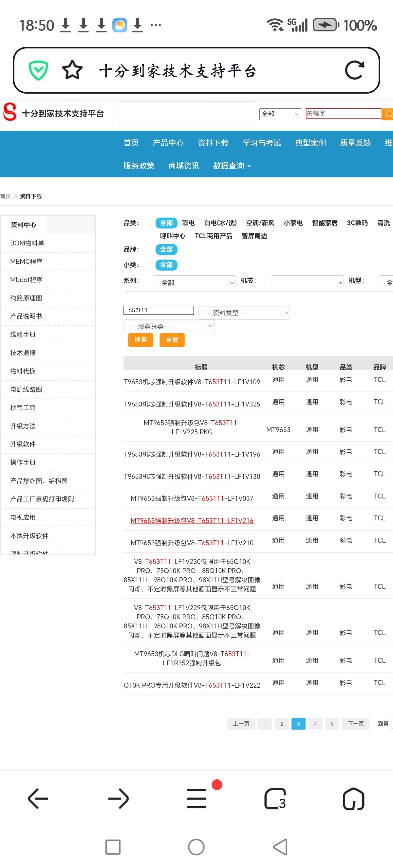Open 产品中心 in navigation bar

click(168, 143)
